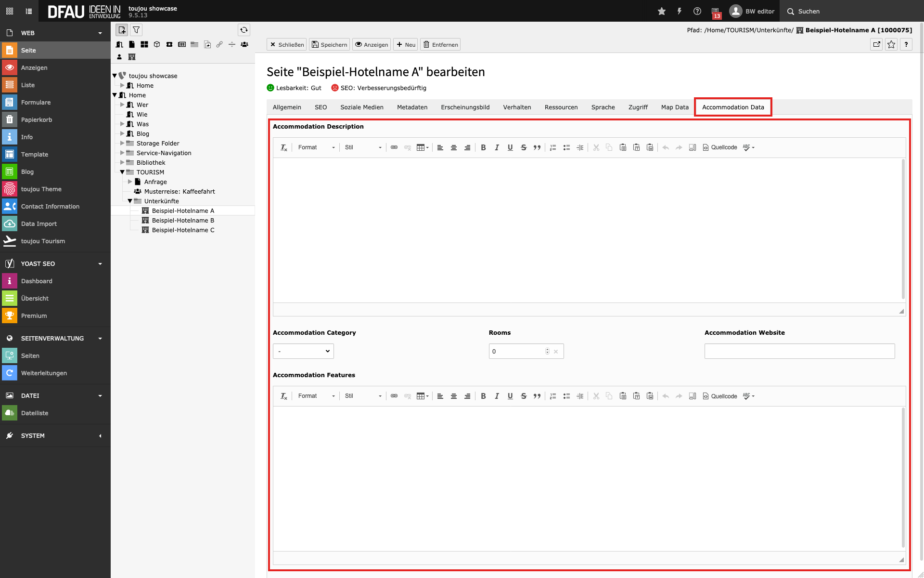Open the bookmarks star in top bar
This screenshot has height=578, width=924.
pyautogui.click(x=662, y=11)
